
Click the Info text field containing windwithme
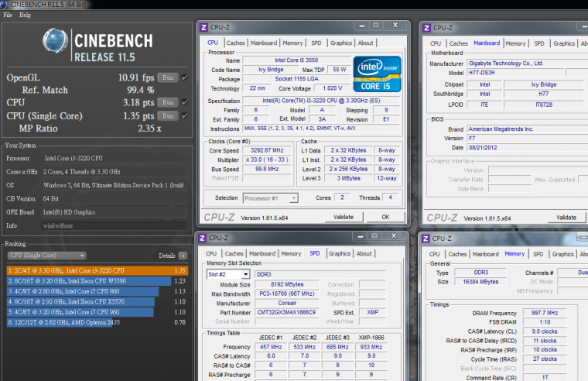[114, 226]
